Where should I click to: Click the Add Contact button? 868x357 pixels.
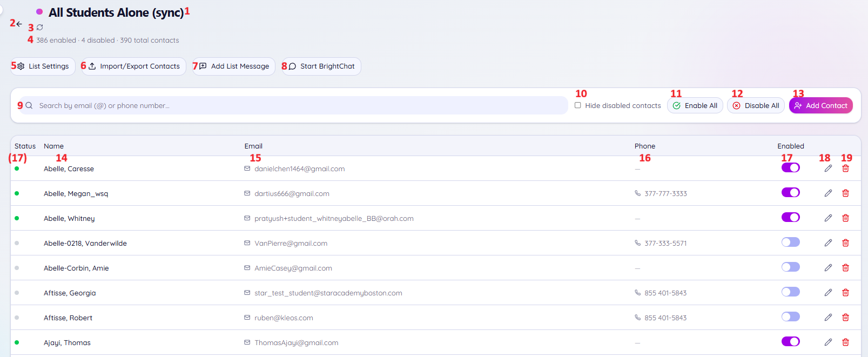coord(821,105)
